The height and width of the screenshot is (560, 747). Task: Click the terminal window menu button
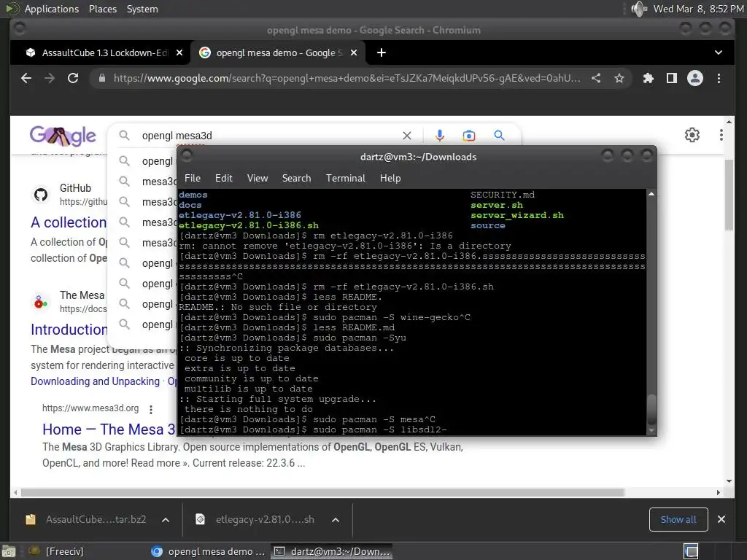coord(187,155)
